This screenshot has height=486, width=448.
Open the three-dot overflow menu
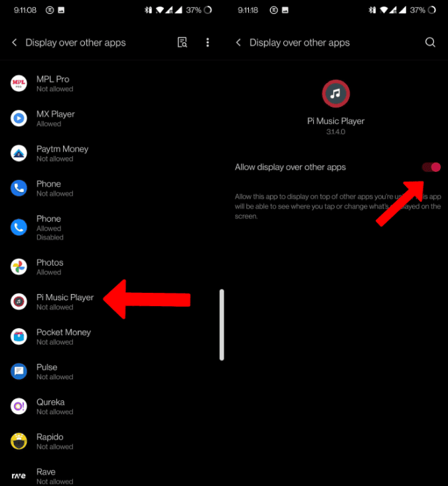tap(208, 42)
